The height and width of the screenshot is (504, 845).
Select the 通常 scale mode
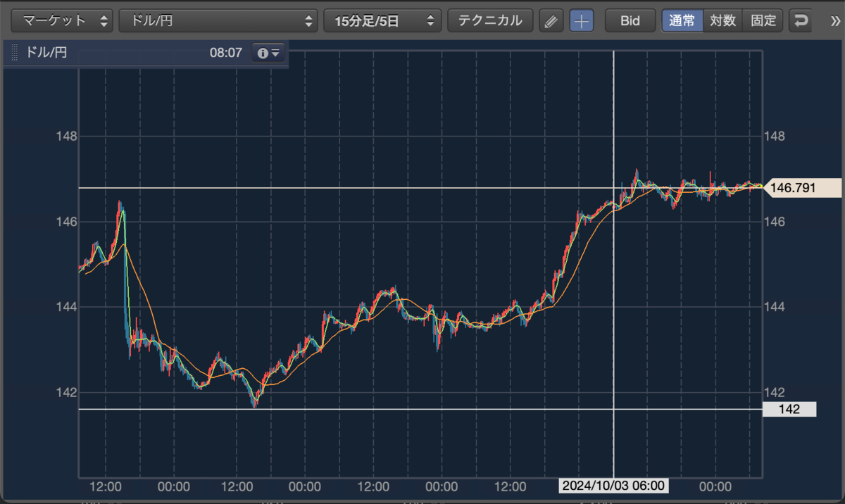pyautogui.click(x=682, y=20)
